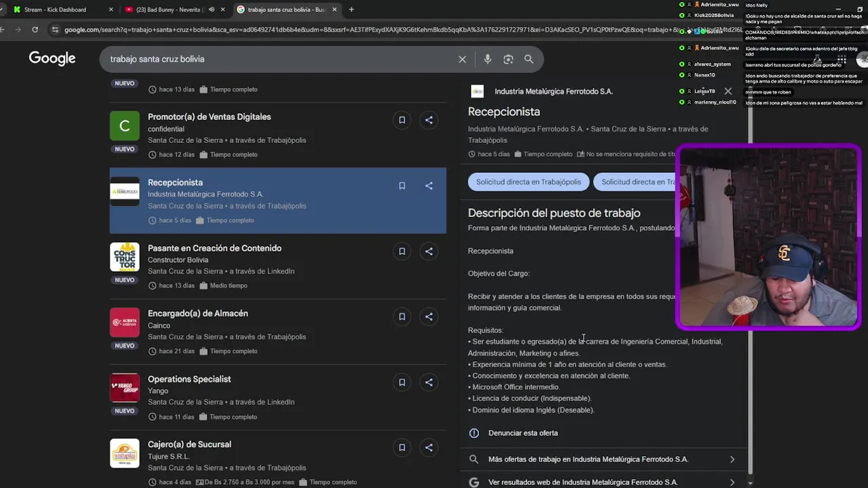Expand arrow for Ver resultados web
The image size is (868, 488).
click(x=732, y=483)
